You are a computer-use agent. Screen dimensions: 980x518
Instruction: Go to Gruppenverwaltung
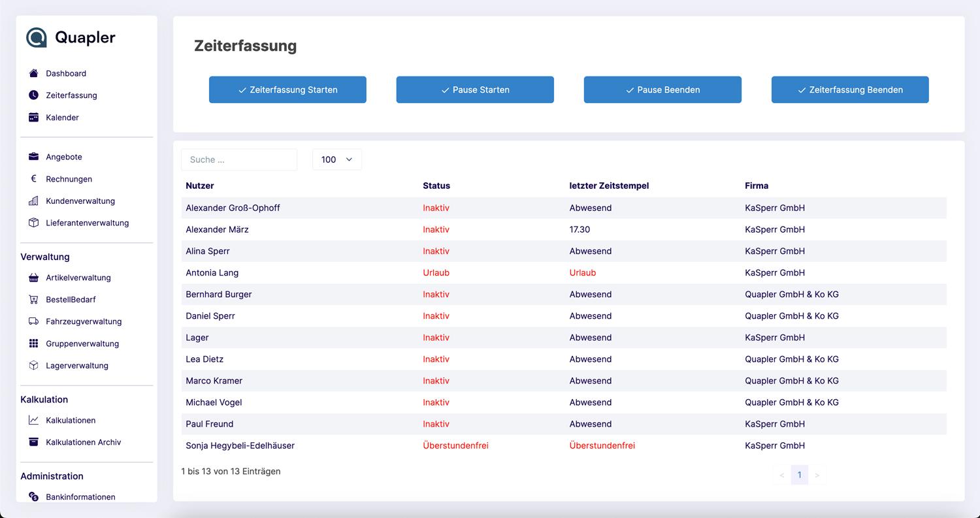click(82, 344)
